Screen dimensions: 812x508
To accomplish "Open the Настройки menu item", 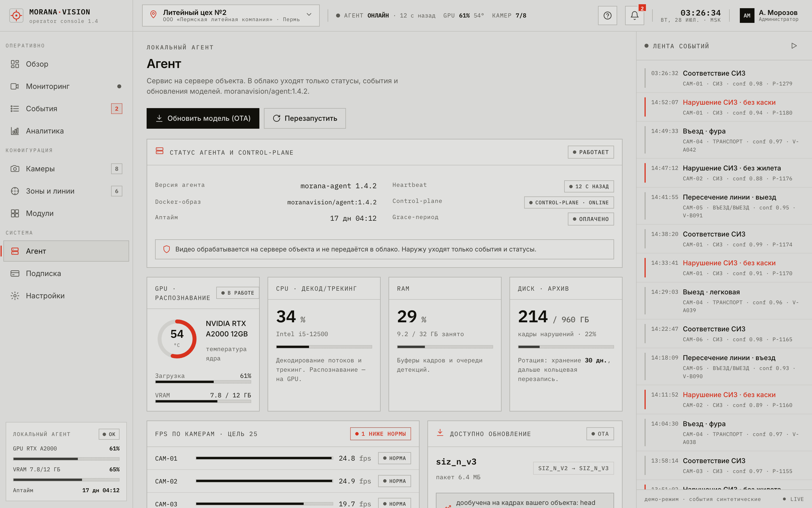I will pyautogui.click(x=66, y=296).
